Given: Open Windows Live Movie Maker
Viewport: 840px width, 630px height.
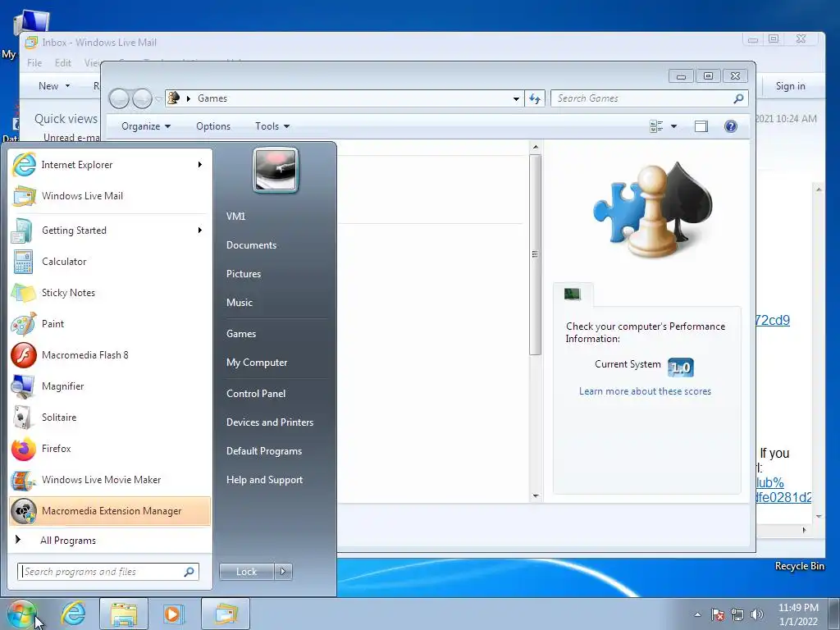Looking at the screenshot, I should [x=110, y=479].
